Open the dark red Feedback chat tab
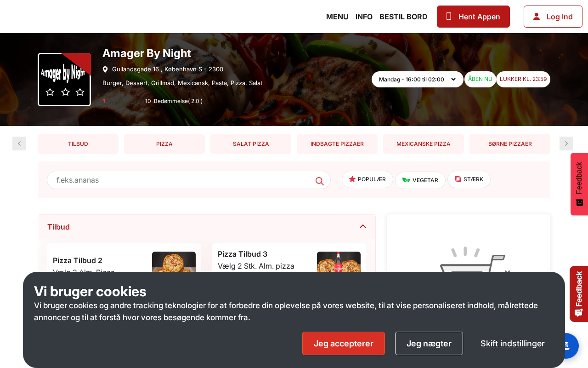Image resolution: width=588 pixels, height=368 pixels. pos(579,294)
